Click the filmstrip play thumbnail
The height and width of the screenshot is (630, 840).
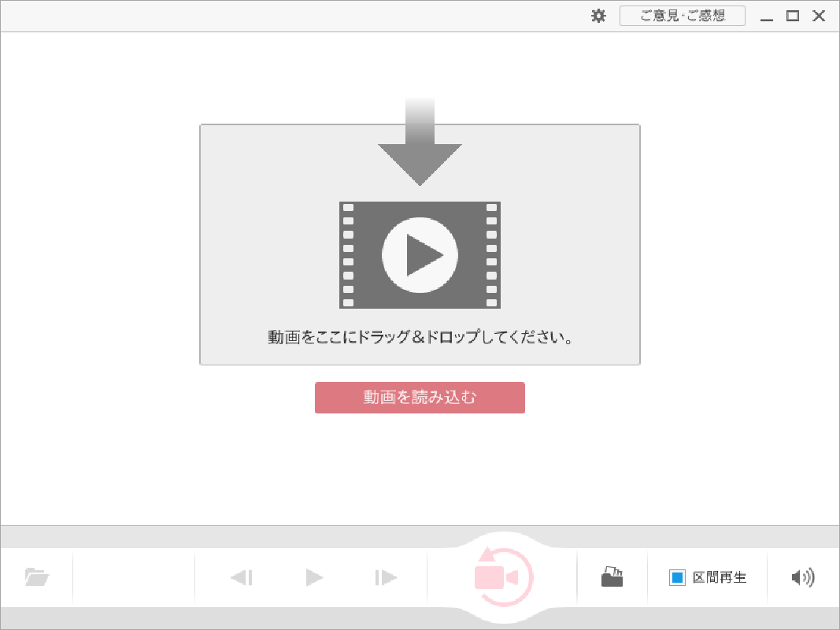[x=420, y=254]
